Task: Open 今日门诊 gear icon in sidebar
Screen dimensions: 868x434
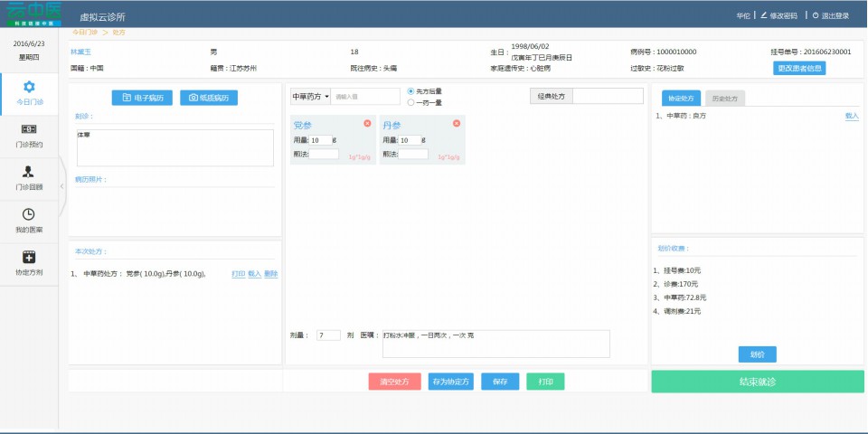Action: (x=29, y=87)
